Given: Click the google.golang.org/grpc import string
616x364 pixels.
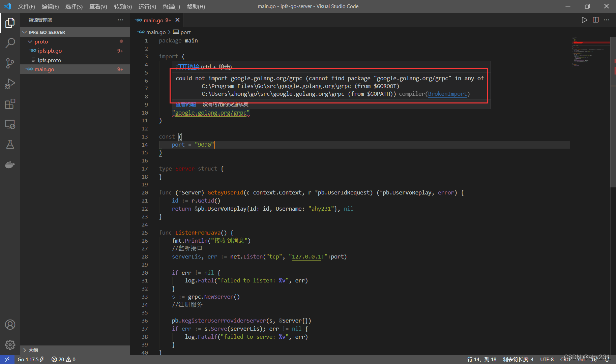Looking at the screenshot, I should (x=211, y=113).
